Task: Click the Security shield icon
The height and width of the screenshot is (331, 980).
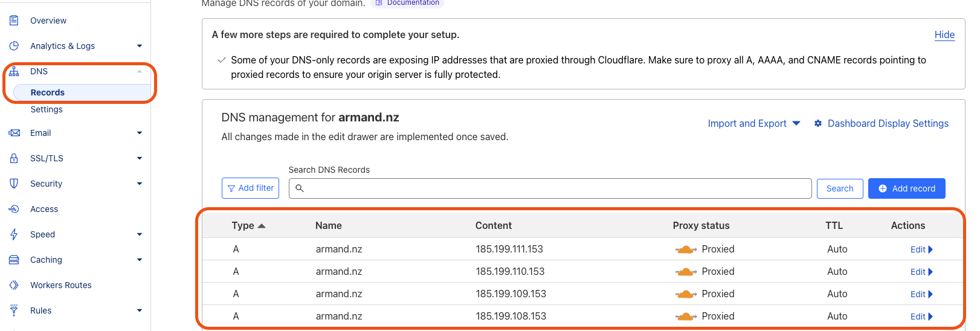Action: 14,184
